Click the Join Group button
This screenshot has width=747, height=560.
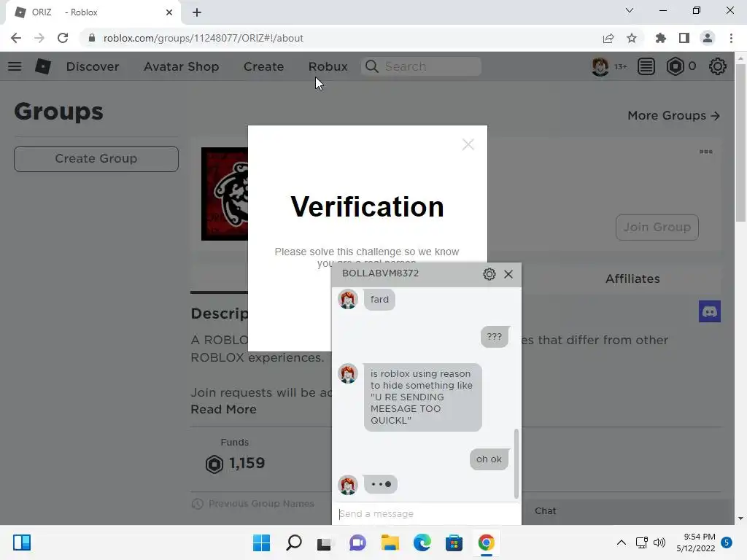(657, 227)
